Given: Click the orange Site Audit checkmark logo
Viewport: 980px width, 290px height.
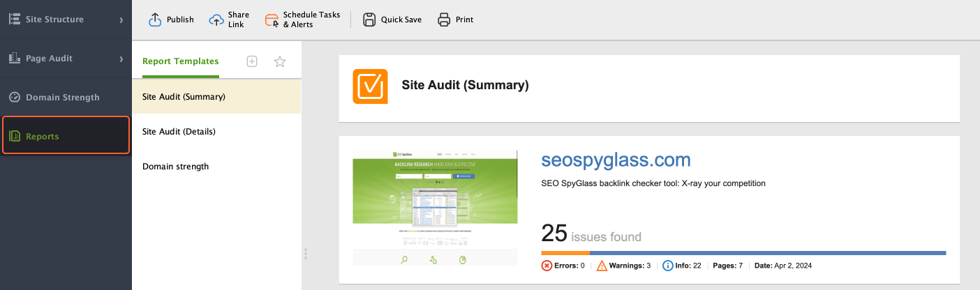Looking at the screenshot, I should click(x=370, y=86).
